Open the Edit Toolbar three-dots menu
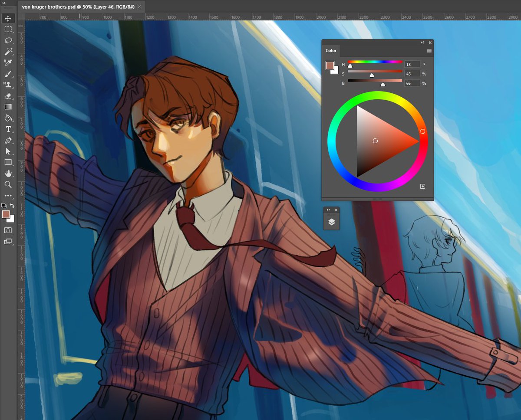Screen dimensions: 521x420 coord(8,196)
